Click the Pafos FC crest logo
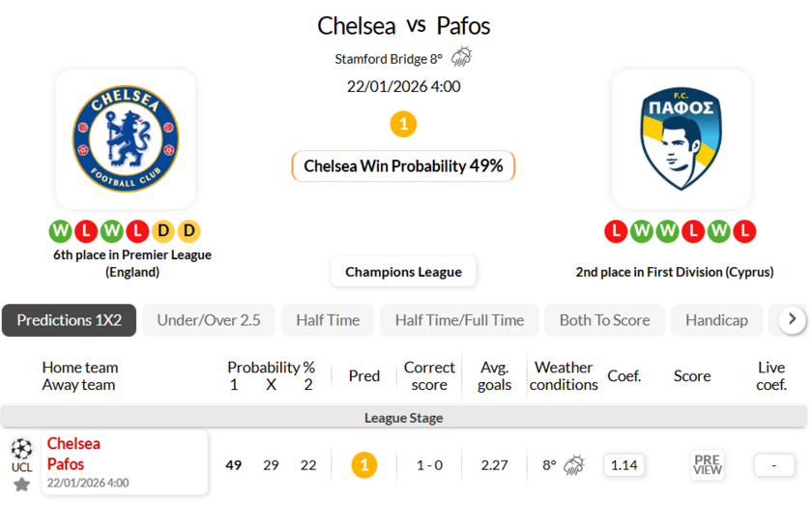This screenshot has height=505, width=812. point(681,138)
